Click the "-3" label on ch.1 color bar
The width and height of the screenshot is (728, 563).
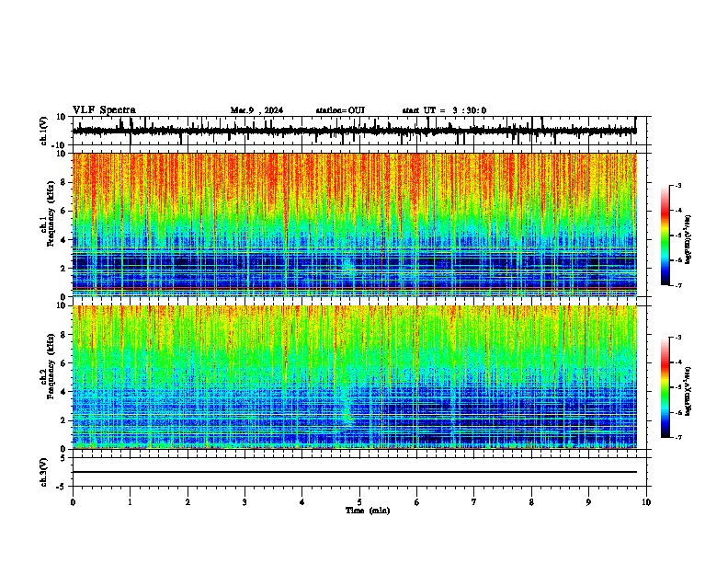pos(677,185)
